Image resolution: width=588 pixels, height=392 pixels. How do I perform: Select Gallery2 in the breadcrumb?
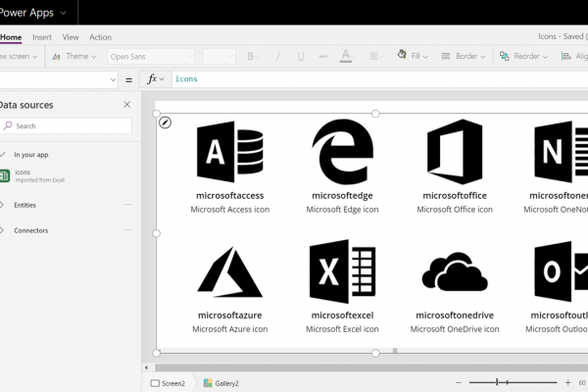(x=221, y=383)
